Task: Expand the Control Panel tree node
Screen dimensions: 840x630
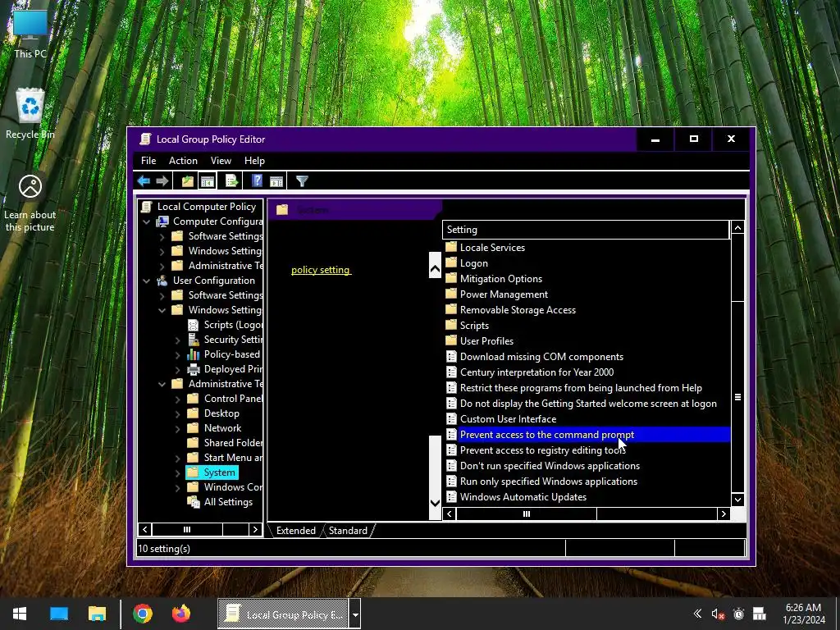Action: 177,399
